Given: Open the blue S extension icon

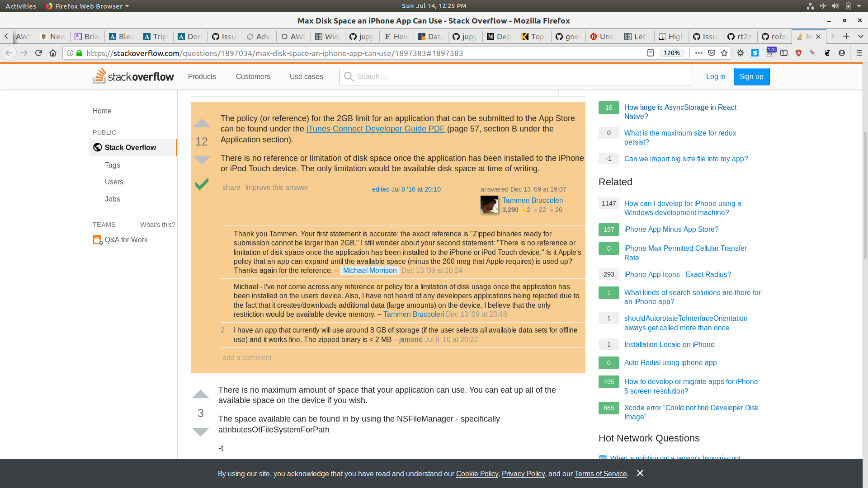Looking at the screenshot, I should (x=755, y=53).
